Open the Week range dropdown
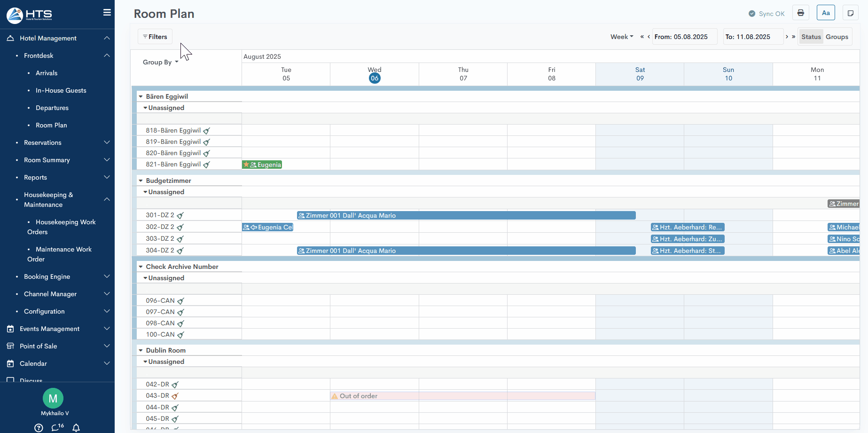Image resolution: width=868 pixels, height=433 pixels. (622, 37)
